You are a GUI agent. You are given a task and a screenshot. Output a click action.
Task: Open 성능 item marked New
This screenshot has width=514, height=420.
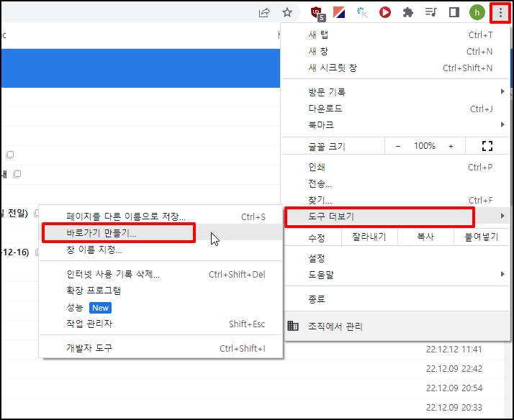click(x=161, y=307)
